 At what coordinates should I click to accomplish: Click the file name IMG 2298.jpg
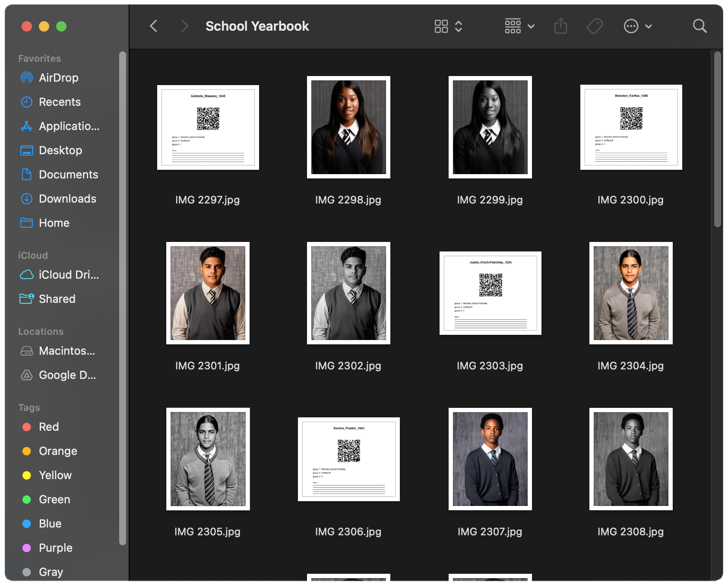348,200
